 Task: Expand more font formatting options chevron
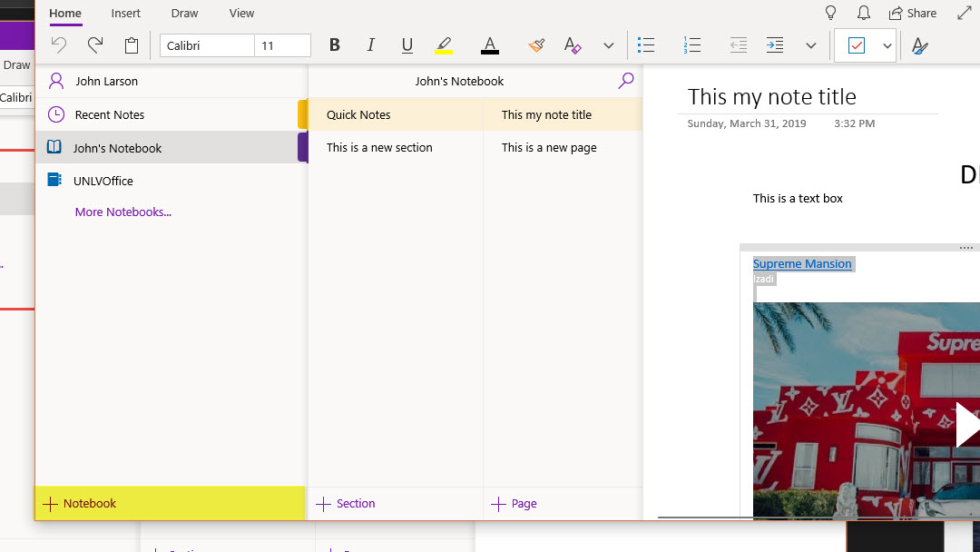(x=609, y=45)
